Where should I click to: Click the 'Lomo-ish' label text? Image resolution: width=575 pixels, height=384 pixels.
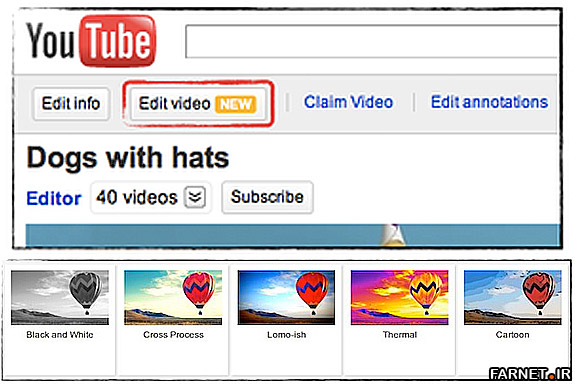(x=286, y=334)
